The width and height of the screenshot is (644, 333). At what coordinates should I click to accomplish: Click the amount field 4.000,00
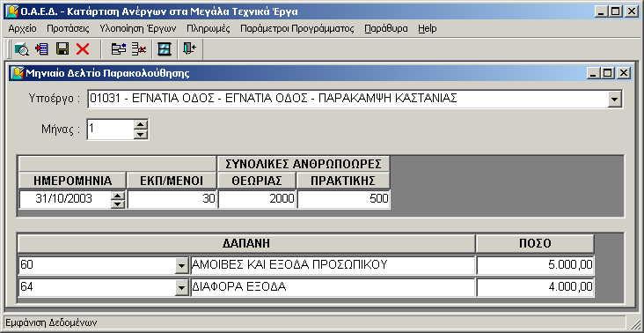(535, 287)
